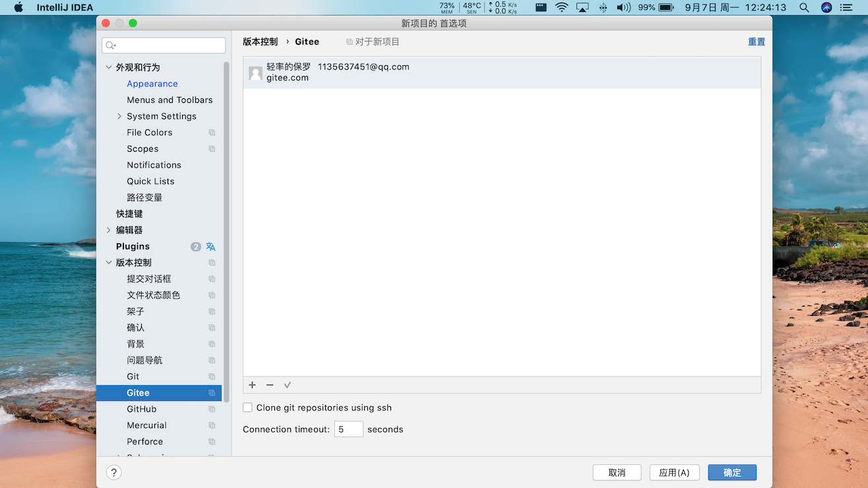Collapse the 外观和行为 section
The image size is (868, 488).
(109, 67)
